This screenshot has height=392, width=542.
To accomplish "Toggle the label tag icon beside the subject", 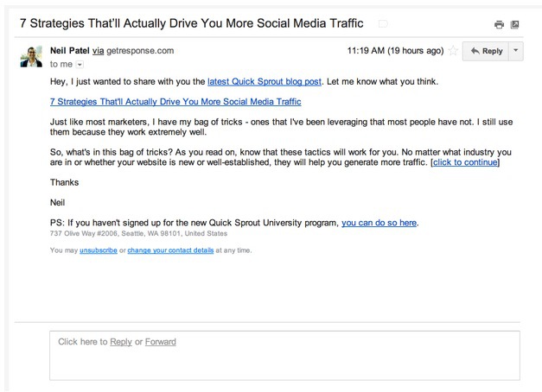I will (383, 24).
